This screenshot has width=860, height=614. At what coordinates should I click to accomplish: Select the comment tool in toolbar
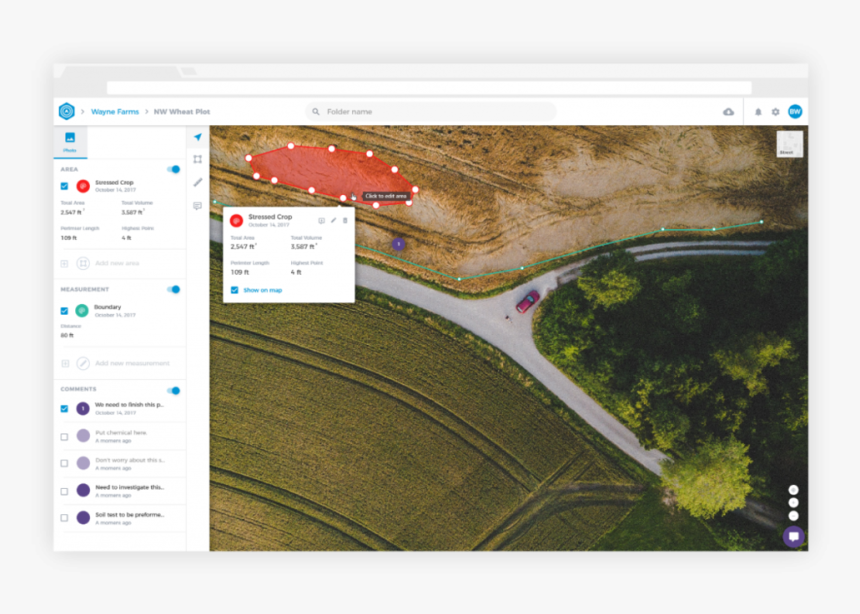click(x=198, y=205)
